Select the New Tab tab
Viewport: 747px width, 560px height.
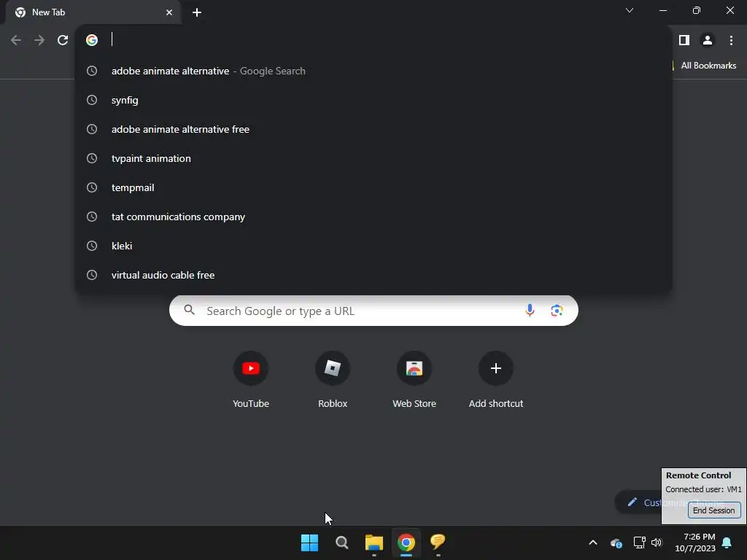click(93, 12)
